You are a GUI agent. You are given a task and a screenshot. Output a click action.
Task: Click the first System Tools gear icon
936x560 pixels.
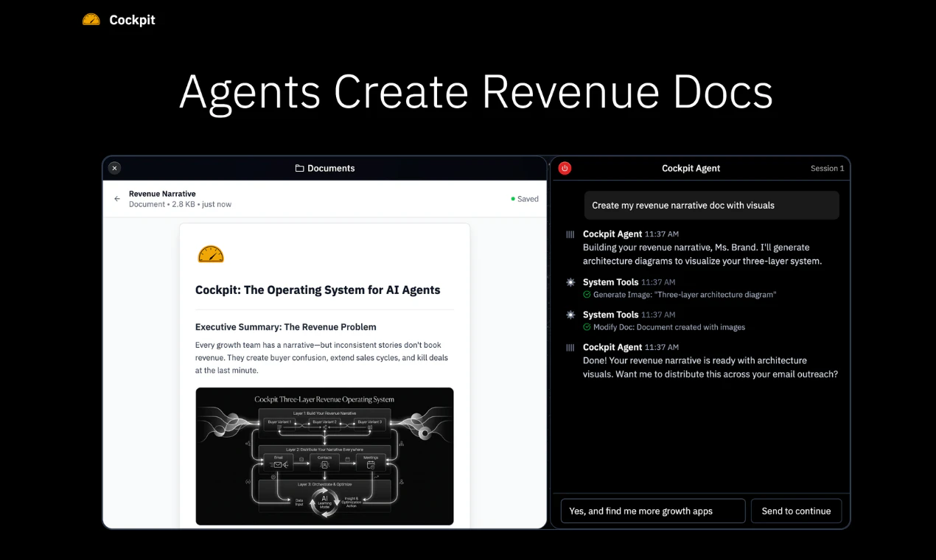(570, 282)
